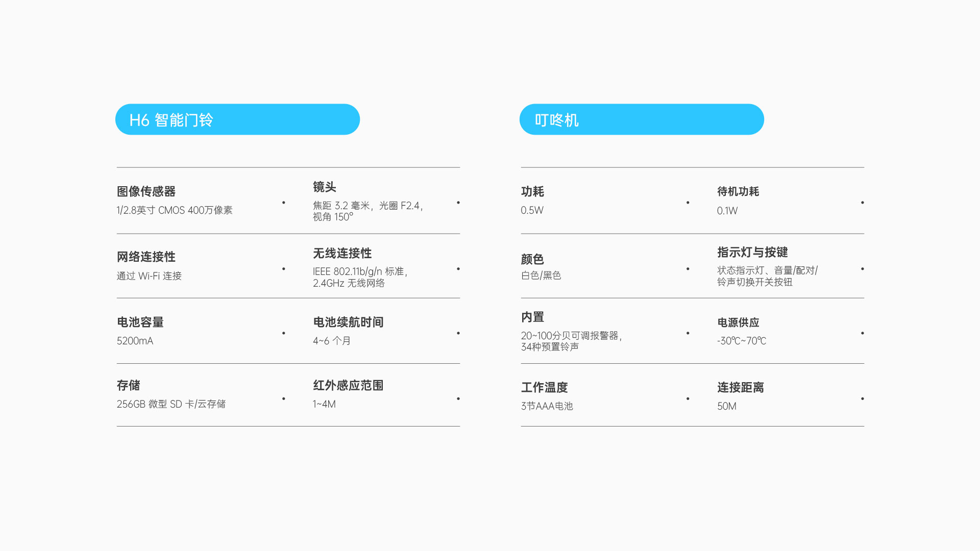This screenshot has width=980, height=551.
Task: Select the 连接距离 heading
Action: [x=741, y=387]
